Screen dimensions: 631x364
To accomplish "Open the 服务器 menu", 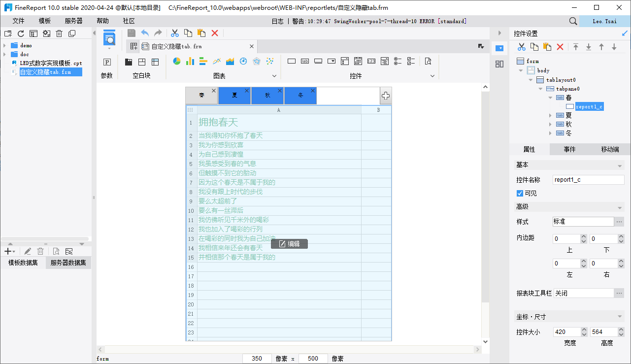I will (73, 21).
